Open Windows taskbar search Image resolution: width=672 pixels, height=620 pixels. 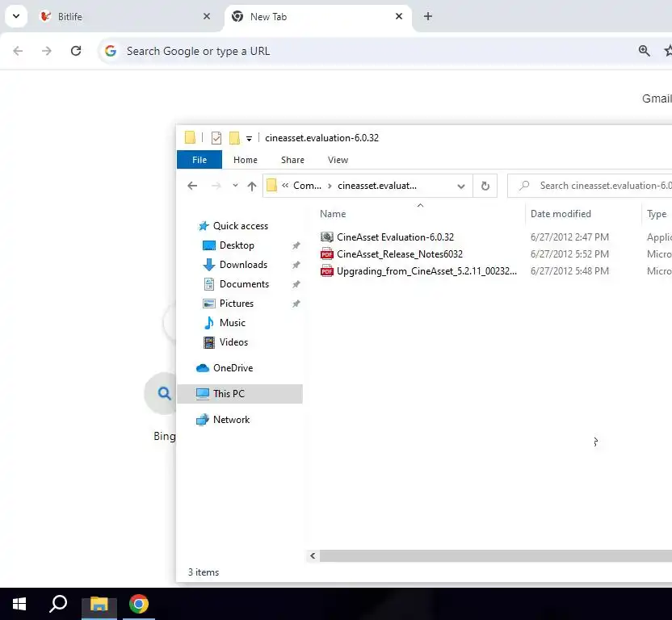(x=58, y=604)
